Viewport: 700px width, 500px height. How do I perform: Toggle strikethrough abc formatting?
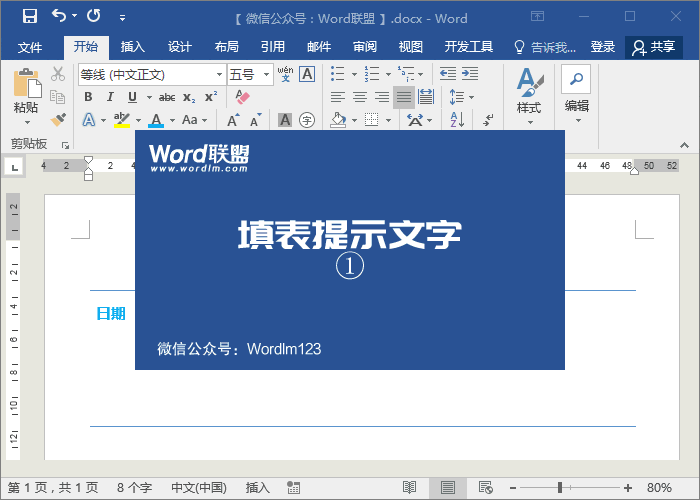(x=167, y=97)
